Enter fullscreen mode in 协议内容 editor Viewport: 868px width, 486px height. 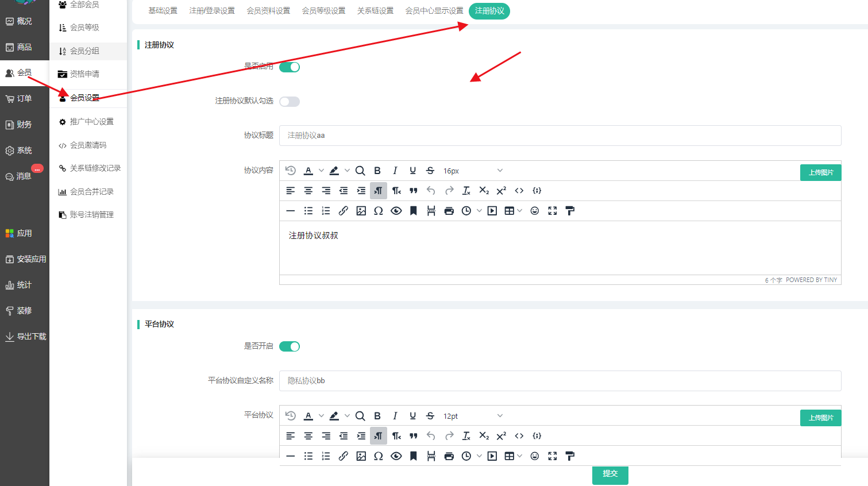point(553,211)
